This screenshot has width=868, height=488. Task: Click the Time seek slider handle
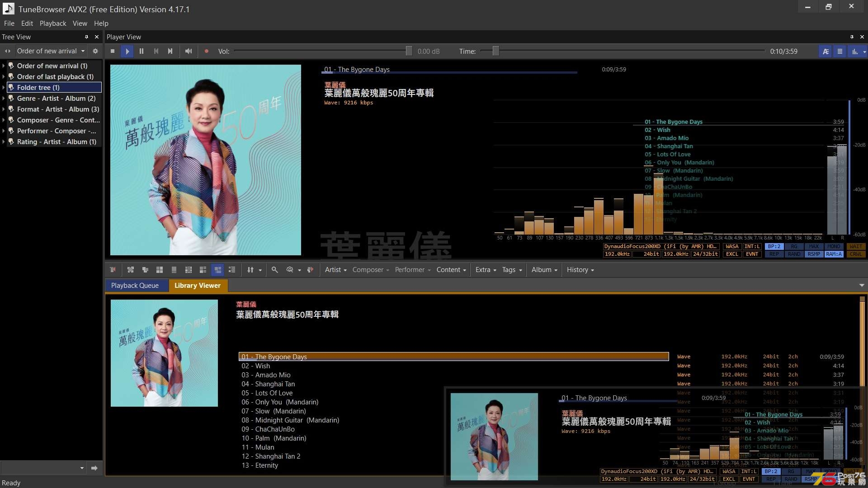pos(495,51)
